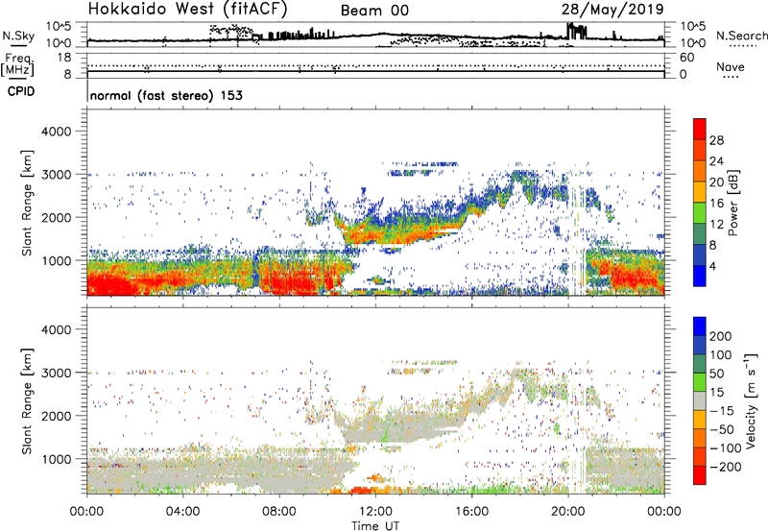
Task: Click the -15 value on velocity colorbar
Action: [722, 411]
